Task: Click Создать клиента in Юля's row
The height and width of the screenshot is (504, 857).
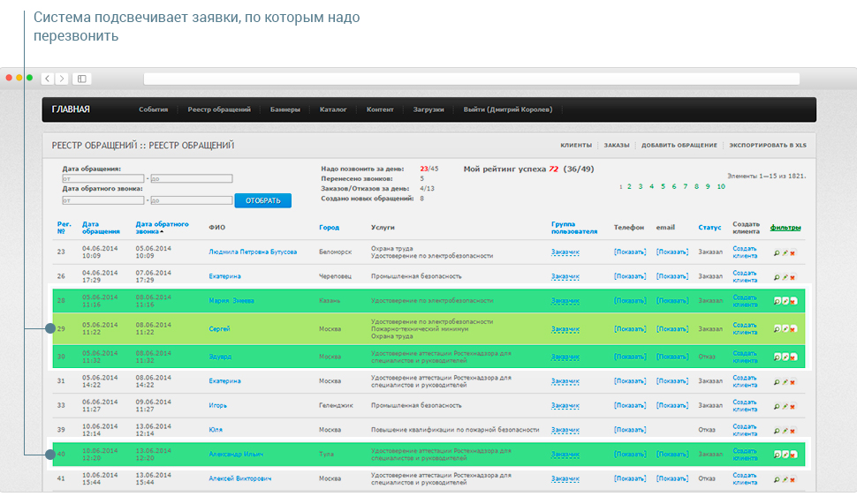Action: pos(745,430)
